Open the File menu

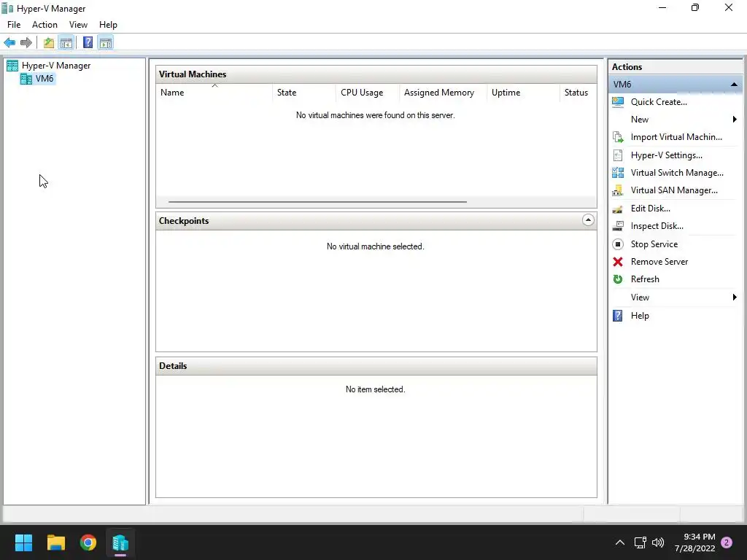coord(14,25)
